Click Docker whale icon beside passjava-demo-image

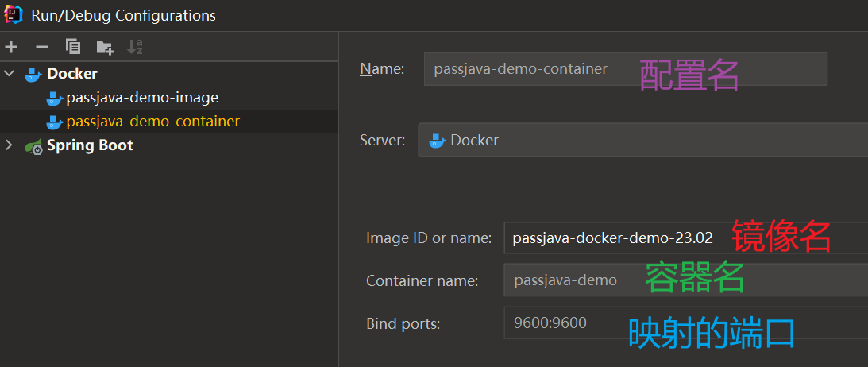tap(54, 98)
